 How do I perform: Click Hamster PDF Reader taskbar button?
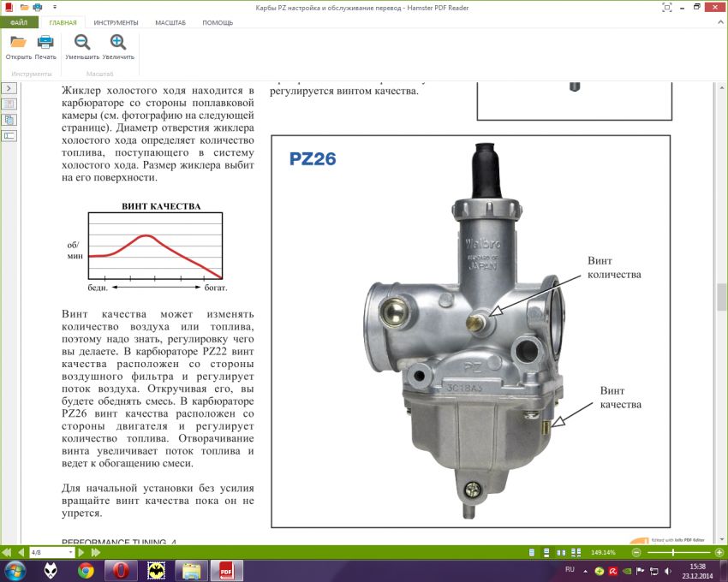click(227, 571)
